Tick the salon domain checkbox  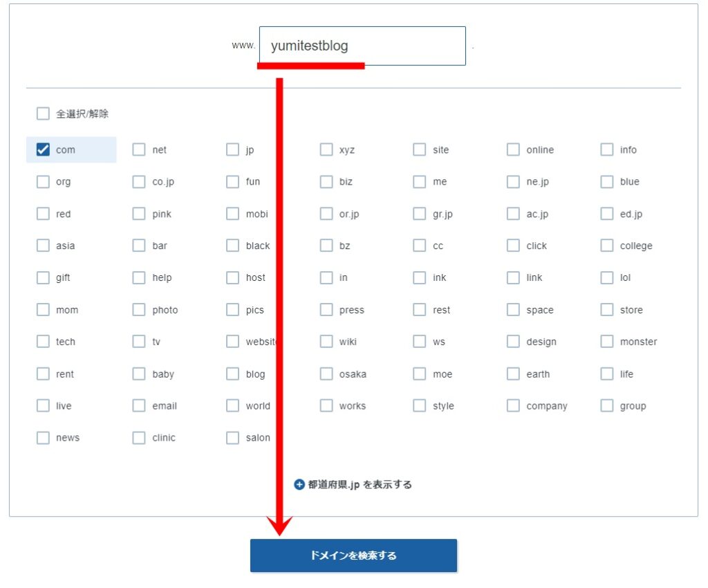(x=233, y=438)
